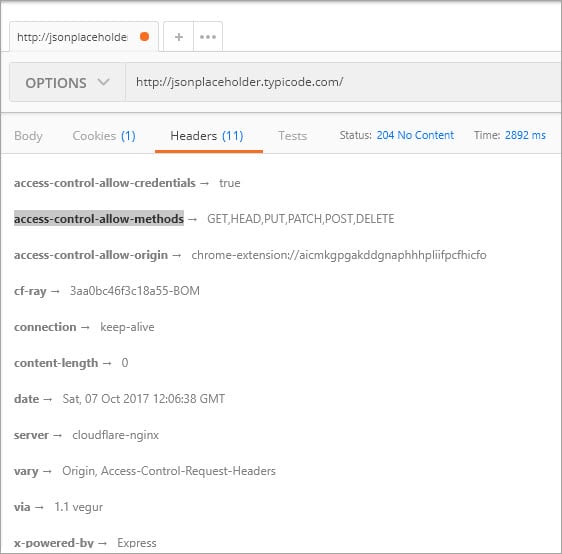Select the highlighted access-control-allow-methods header
This screenshot has width=562, height=554.
99,219
